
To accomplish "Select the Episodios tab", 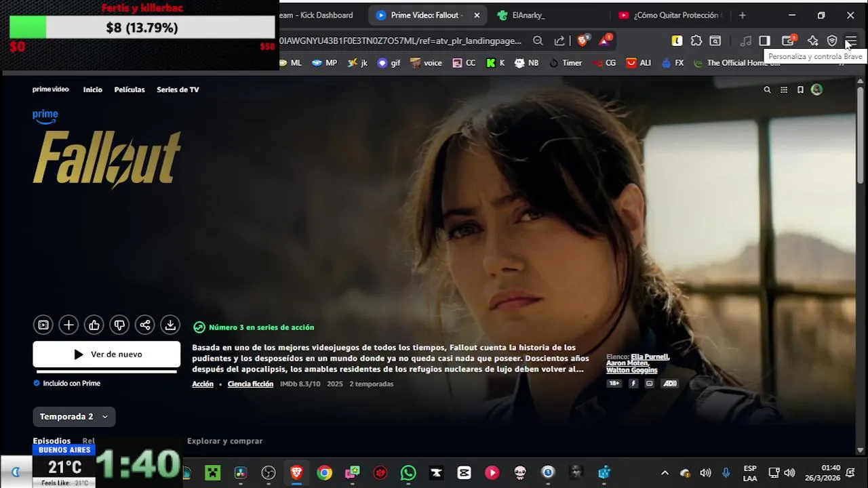I will (52, 441).
